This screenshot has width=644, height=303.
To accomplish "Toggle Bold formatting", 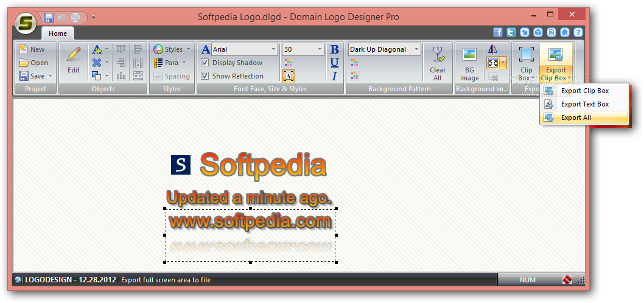I will [335, 50].
